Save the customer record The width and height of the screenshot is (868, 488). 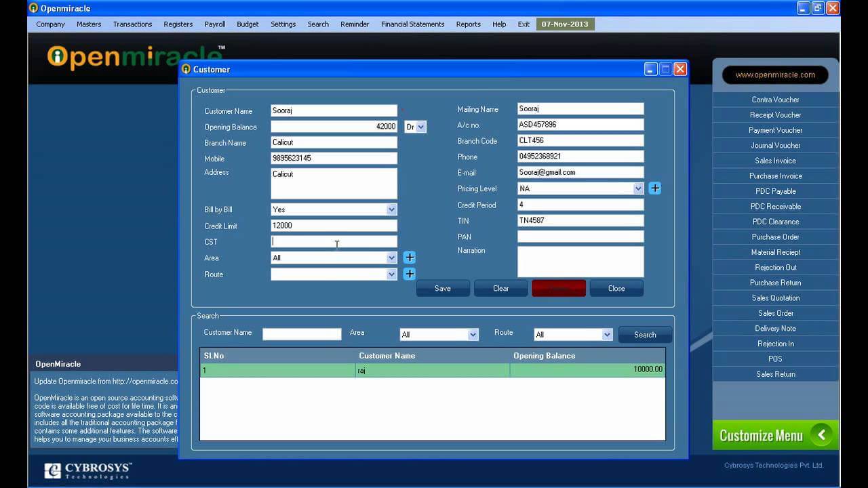click(443, 288)
